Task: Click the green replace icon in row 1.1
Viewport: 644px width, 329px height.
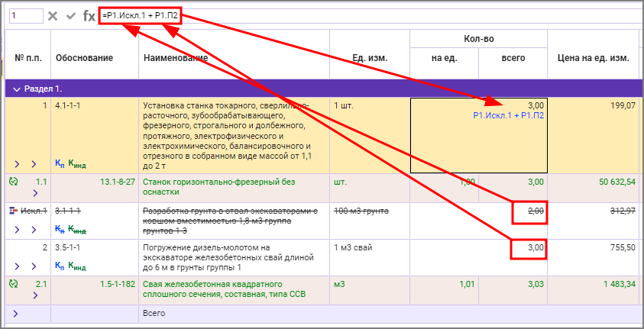Action: (12, 182)
